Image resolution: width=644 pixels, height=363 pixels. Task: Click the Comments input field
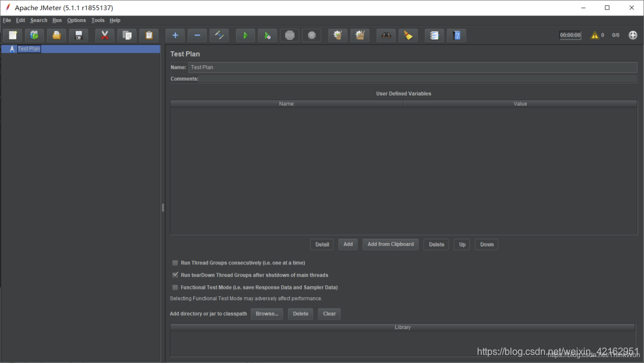click(419, 79)
